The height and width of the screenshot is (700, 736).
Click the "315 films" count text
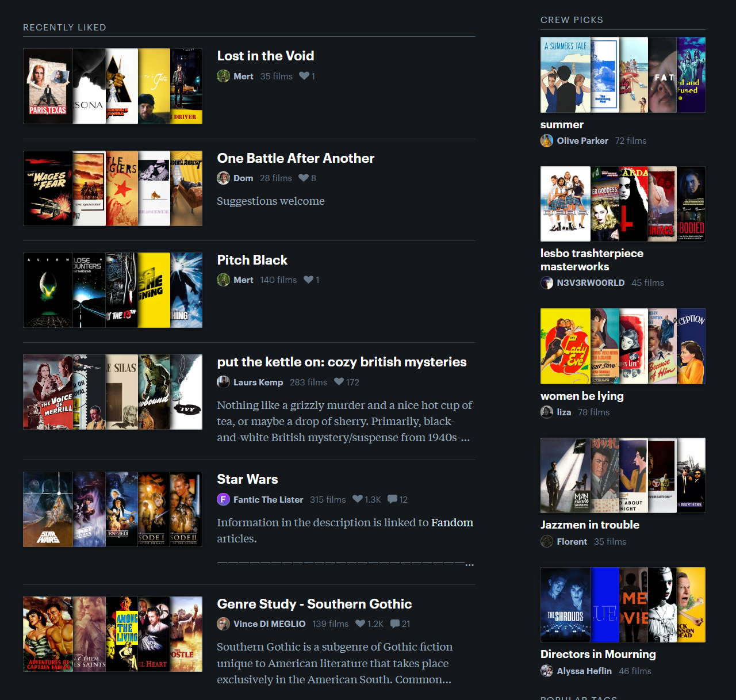coord(328,499)
